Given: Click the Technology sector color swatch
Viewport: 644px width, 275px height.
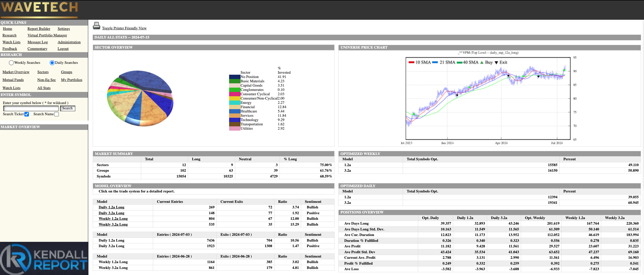Looking at the screenshot, I should point(234,120).
